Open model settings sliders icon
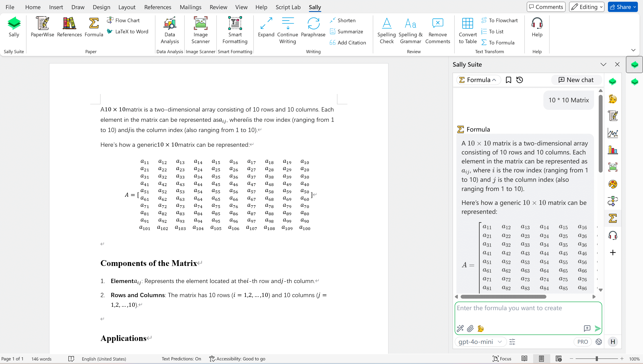The height and width of the screenshot is (364, 643). [x=512, y=342]
